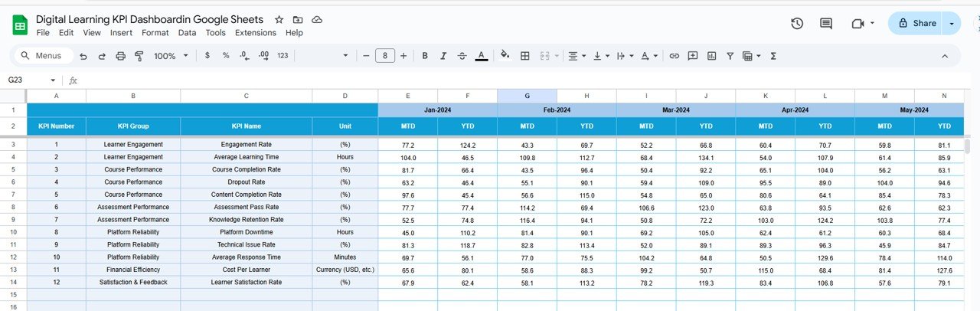Open the 123 number formats menu
The width and height of the screenshot is (980, 311).
tap(283, 56)
